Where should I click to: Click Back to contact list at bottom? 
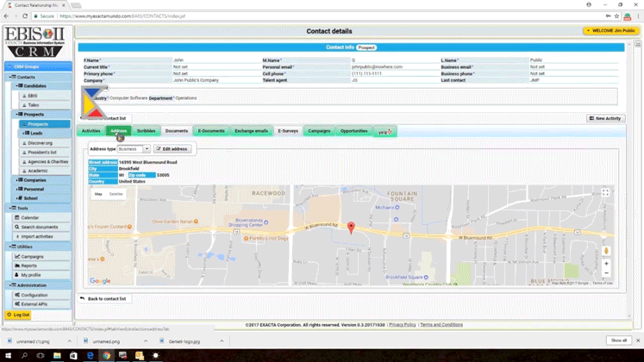point(103,299)
